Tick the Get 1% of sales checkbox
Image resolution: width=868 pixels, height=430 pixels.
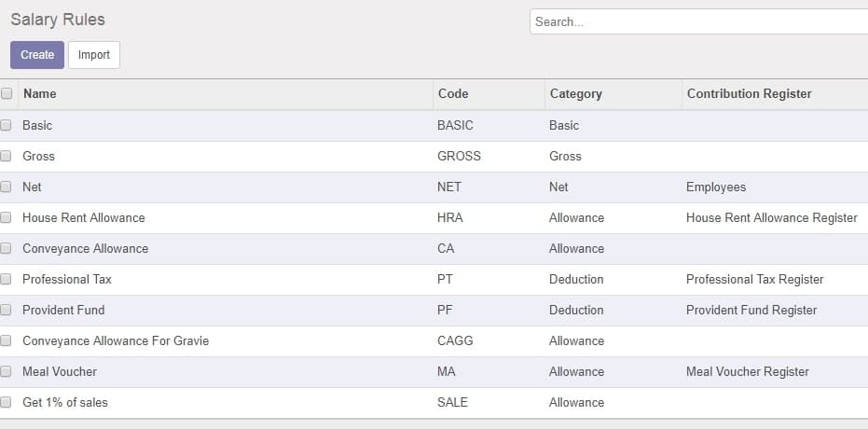(6, 402)
